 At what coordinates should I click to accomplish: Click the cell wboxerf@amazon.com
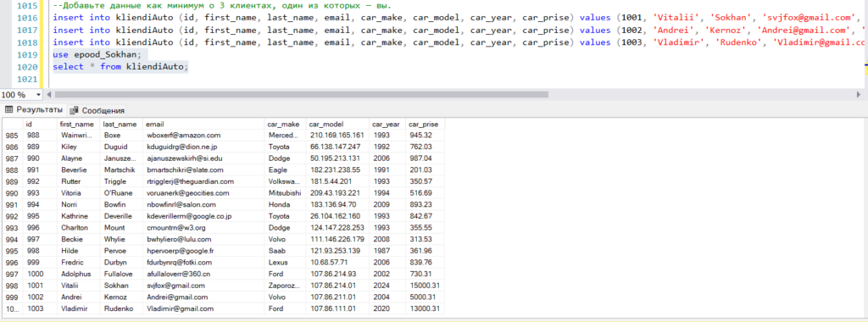(x=203, y=136)
